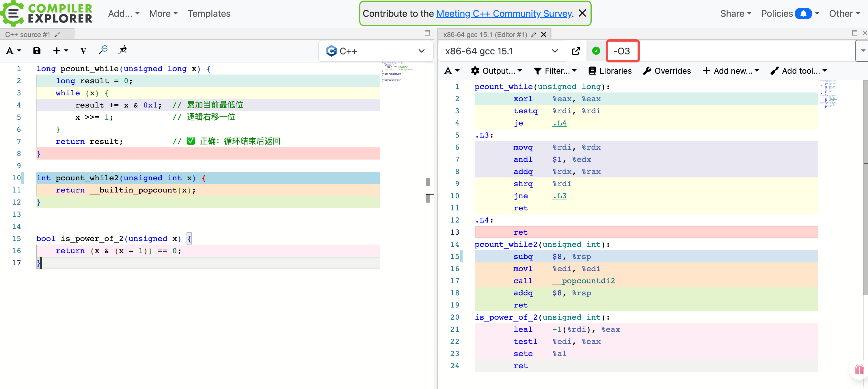Screen dimensions: 868x389
Task: Rename C++ source #1 pencil icon
Action: (57, 34)
